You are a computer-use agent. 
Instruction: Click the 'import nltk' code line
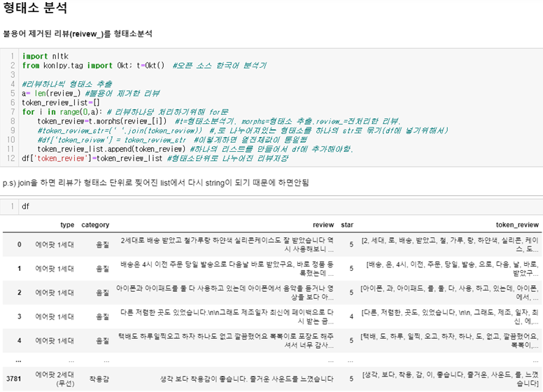45,56
